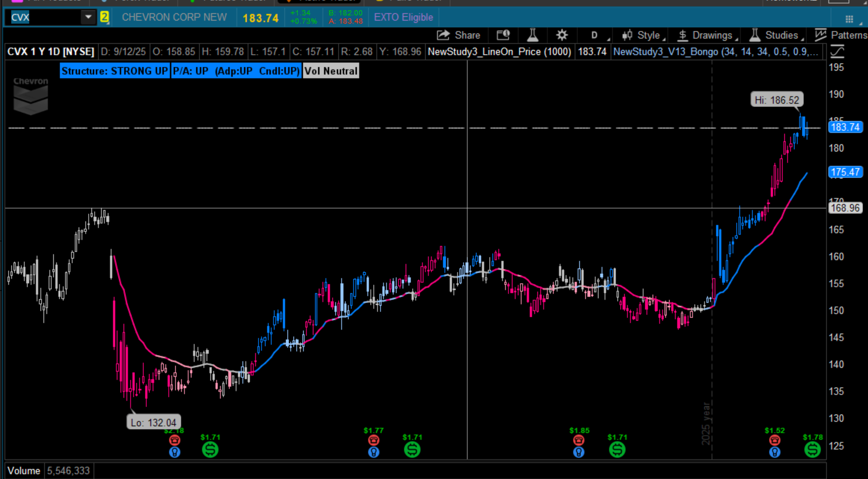The height and width of the screenshot is (479, 868).
Task: Click the Share button
Action: tap(459, 35)
